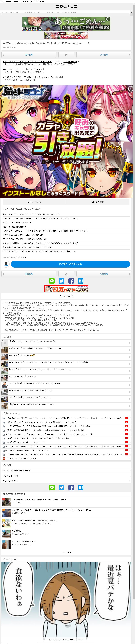Share via Facebook icon above the job ad
The width and height of the screenshot is (135, 644).
pos(71,281)
